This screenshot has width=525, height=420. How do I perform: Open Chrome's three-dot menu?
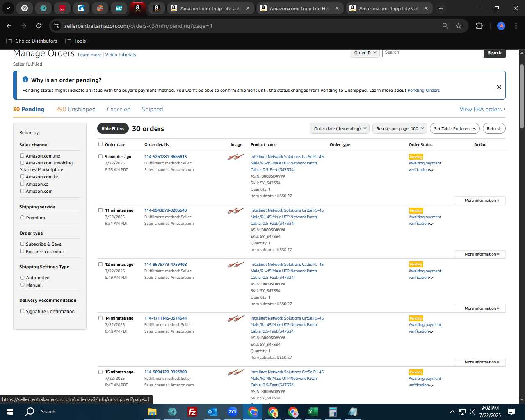point(515,26)
